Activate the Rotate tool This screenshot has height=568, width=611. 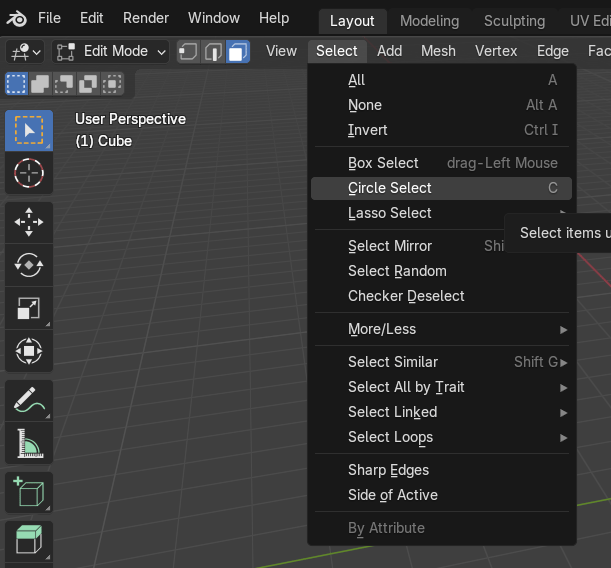coord(29,265)
